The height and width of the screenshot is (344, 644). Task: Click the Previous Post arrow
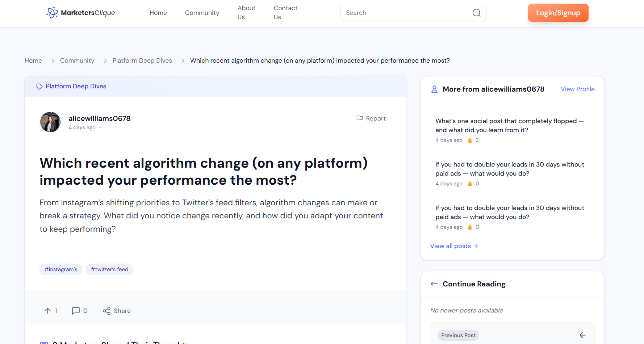582,335
